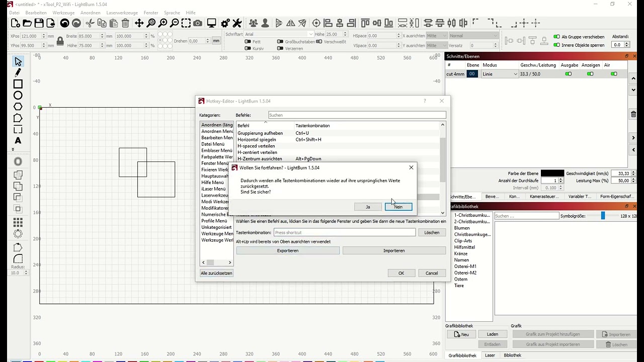The width and height of the screenshot is (644, 362).
Task: Toggle the Verzerren switch
Action: click(x=280, y=49)
